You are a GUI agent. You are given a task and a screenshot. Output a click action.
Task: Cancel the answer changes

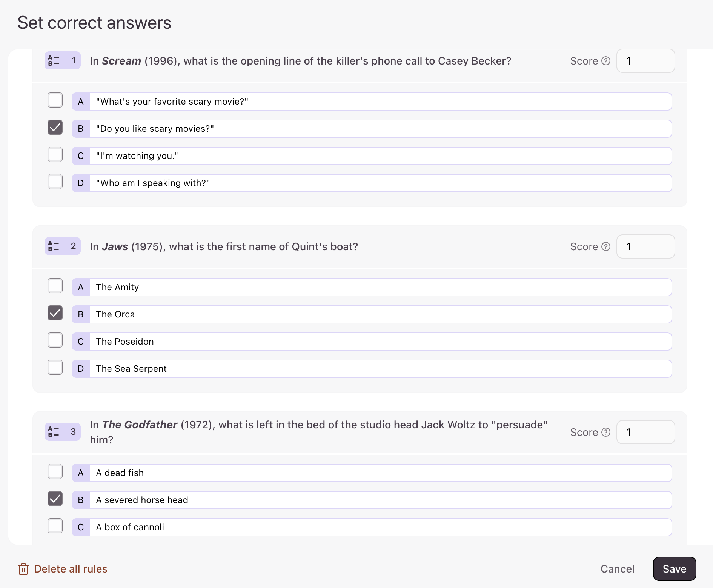[617, 569]
